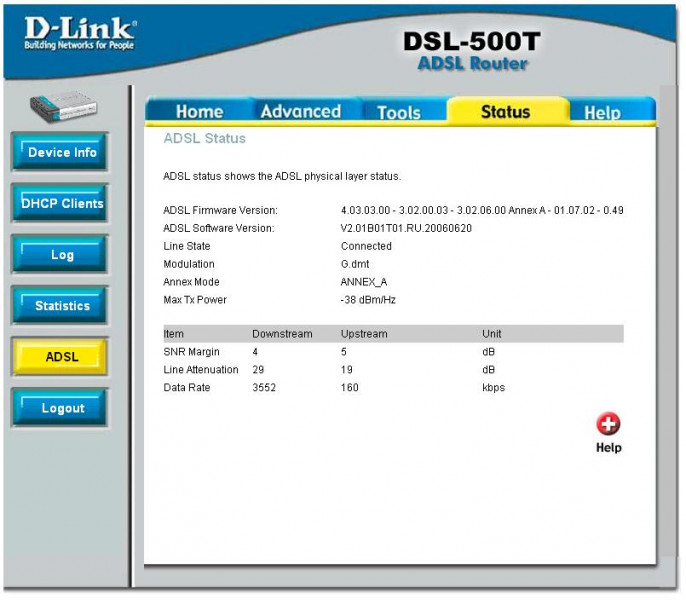The image size is (686, 600).
Task: Go to the Tools tab
Action: pos(398,113)
